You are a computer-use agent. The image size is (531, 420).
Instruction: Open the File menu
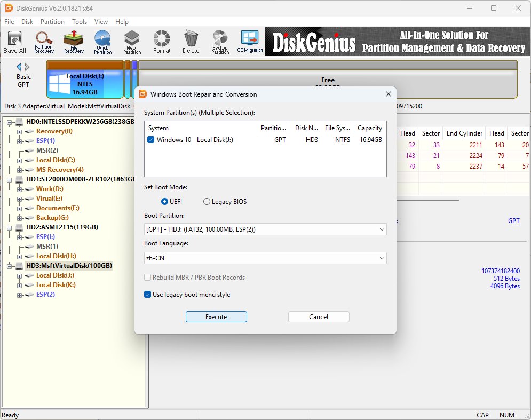(x=9, y=22)
